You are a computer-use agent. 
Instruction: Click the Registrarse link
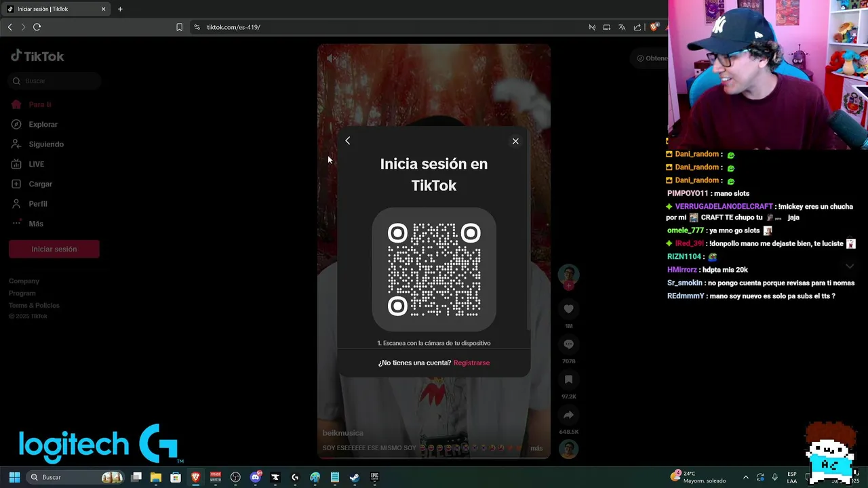tap(471, 363)
